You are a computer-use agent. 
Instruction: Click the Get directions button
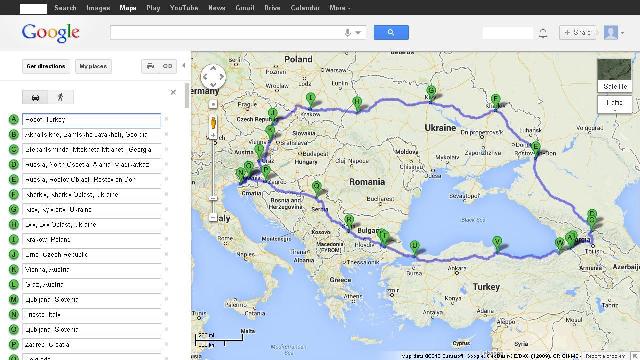pyautogui.click(x=46, y=66)
